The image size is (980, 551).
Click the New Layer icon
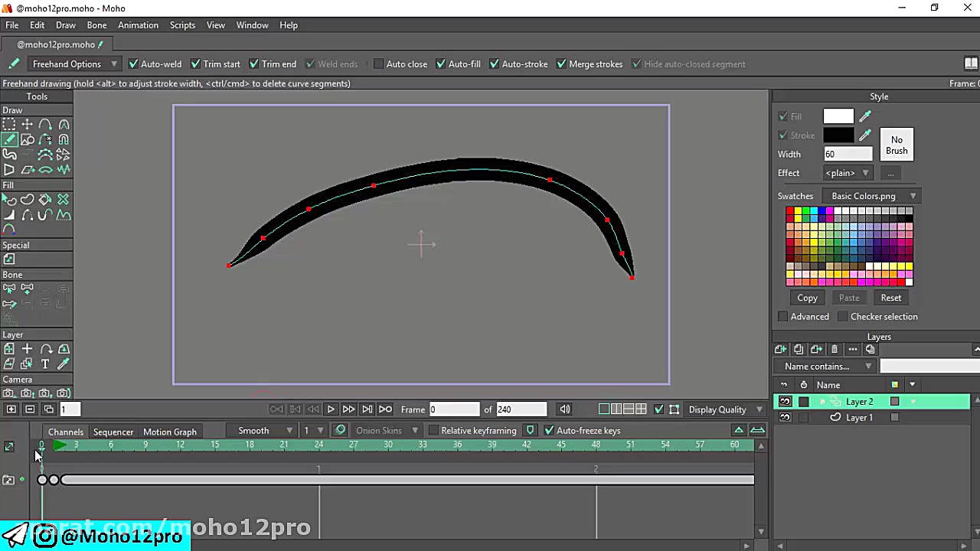click(x=780, y=349)
